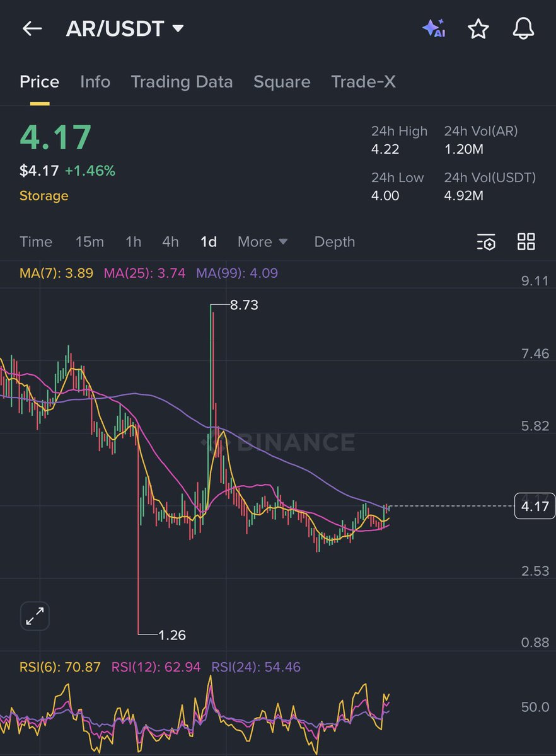Expand the More timeframe dropdown
Image resolution: width=556 pixels, height=756 pixels.
(262, 242)
